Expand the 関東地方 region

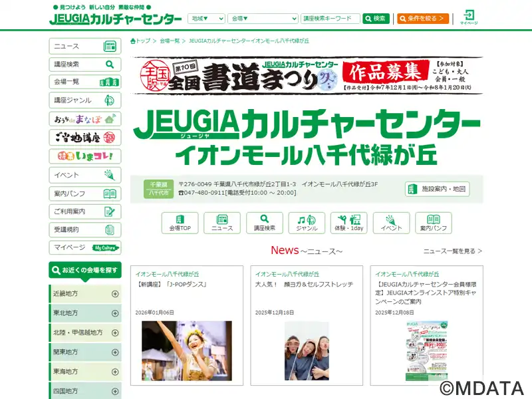pos(85,352)
